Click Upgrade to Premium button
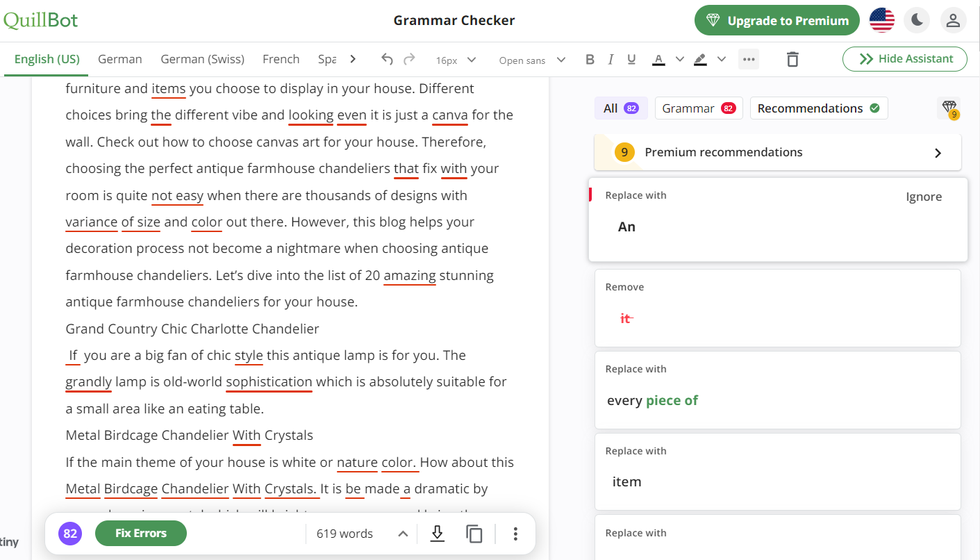This screenshot has width=980, height=560. (776, 21)
